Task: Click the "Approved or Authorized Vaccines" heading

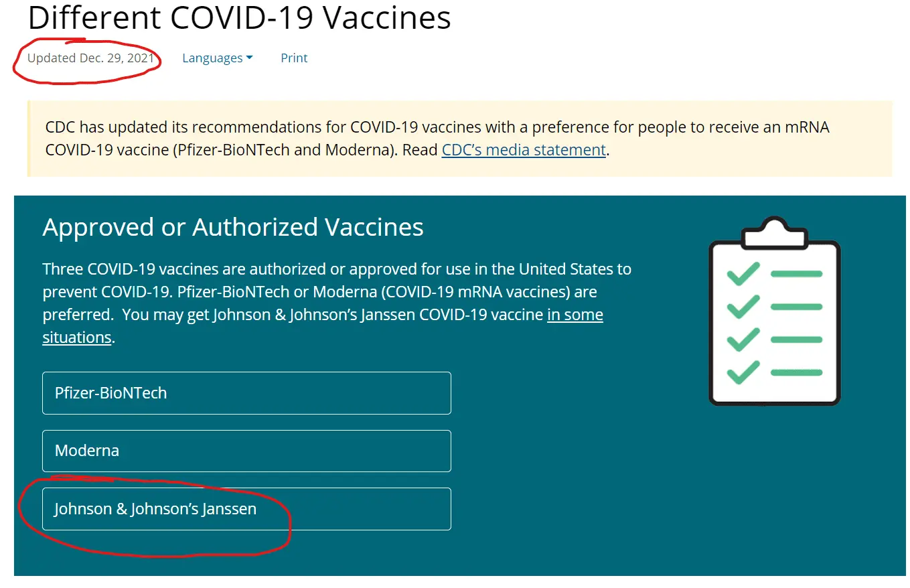Action: pos(233,228)
